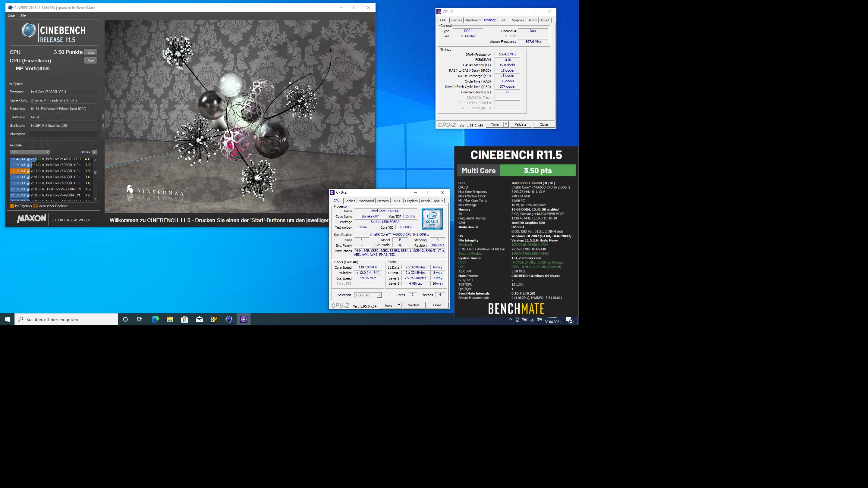Launch Microsoft Edge from the taskbar

point(155,319)
